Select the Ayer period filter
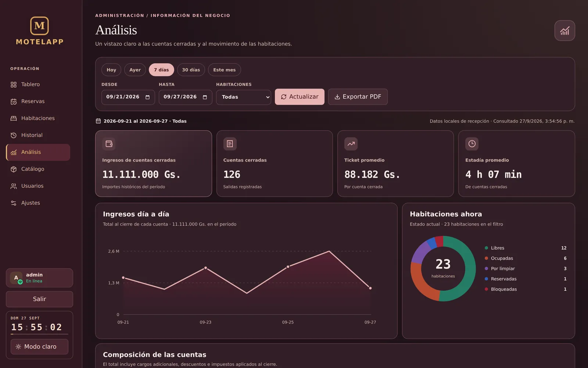The image size is (588, 368). pos(135,70)
